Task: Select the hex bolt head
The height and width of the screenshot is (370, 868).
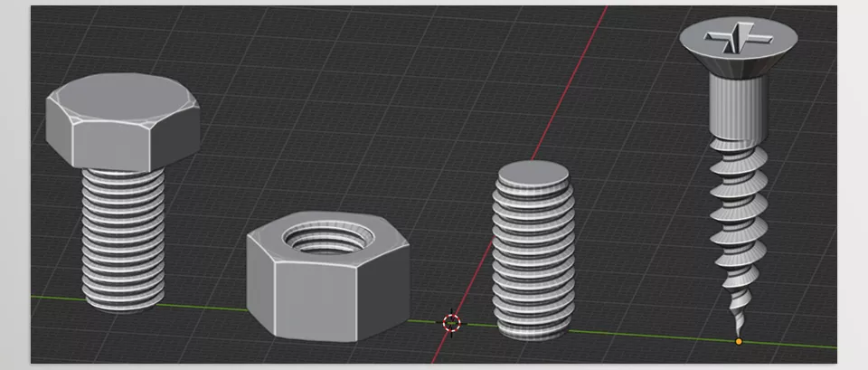Action: point(123,120)
